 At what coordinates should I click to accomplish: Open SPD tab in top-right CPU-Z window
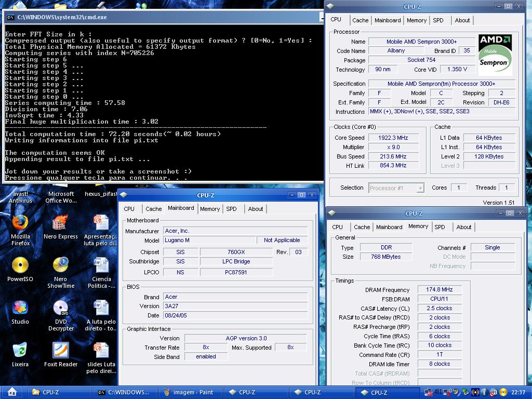(438, 20)
